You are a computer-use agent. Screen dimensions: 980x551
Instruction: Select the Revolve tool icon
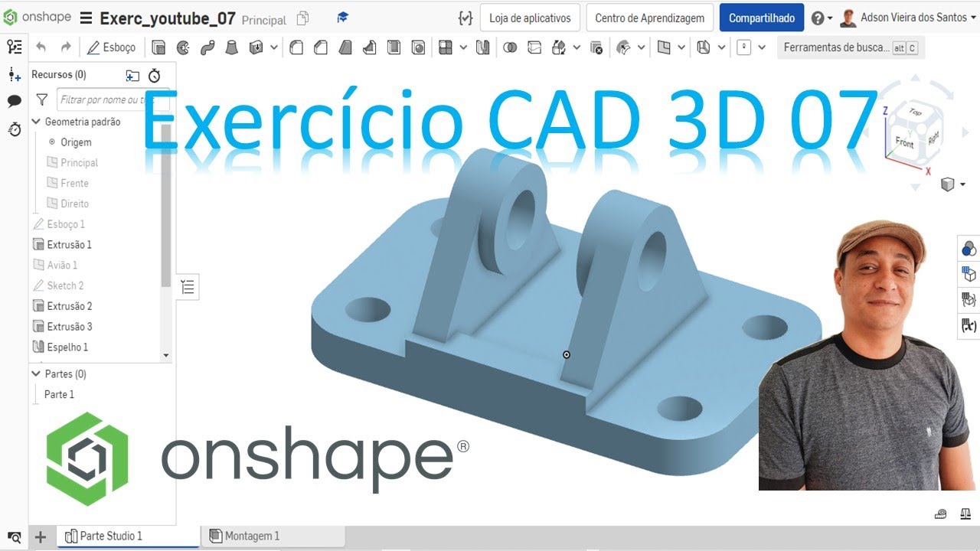(183, 47)
